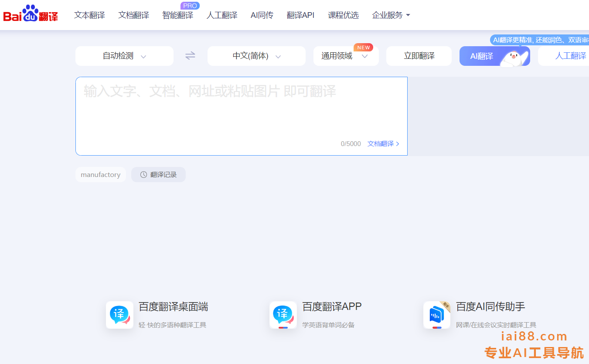
Task: Open 百度AI同传助手 icon
Action: click(437, 315)
